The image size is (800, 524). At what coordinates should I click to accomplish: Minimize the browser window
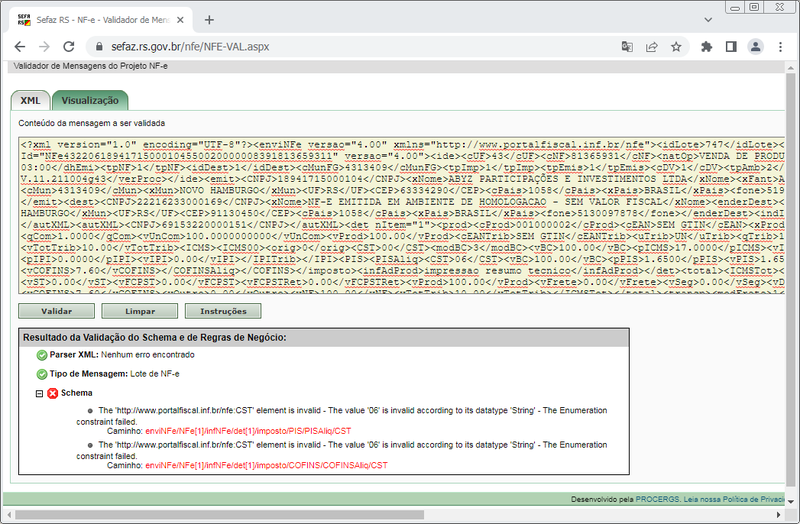(735, 7)
